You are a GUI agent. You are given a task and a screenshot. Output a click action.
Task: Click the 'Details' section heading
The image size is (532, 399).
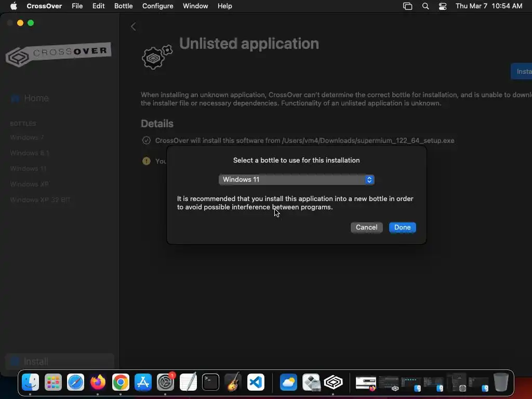click(157, 124)
